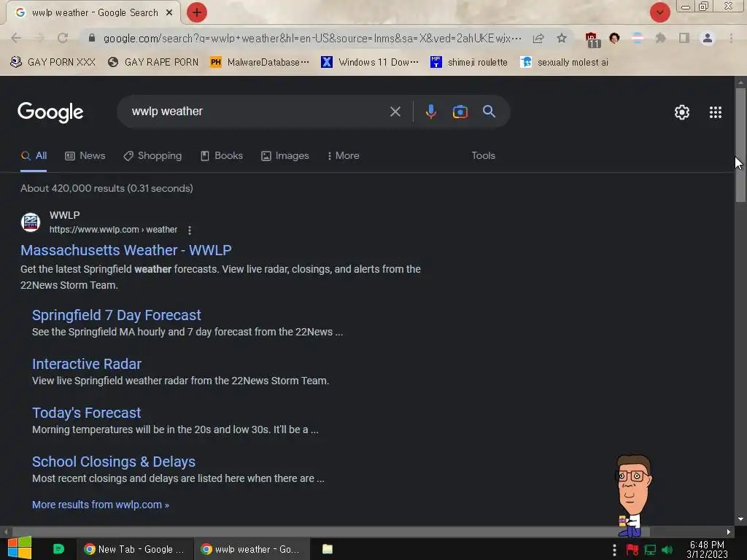
Task: Open Springfield 7 Day Forecast link
Action: coord(116,315)
